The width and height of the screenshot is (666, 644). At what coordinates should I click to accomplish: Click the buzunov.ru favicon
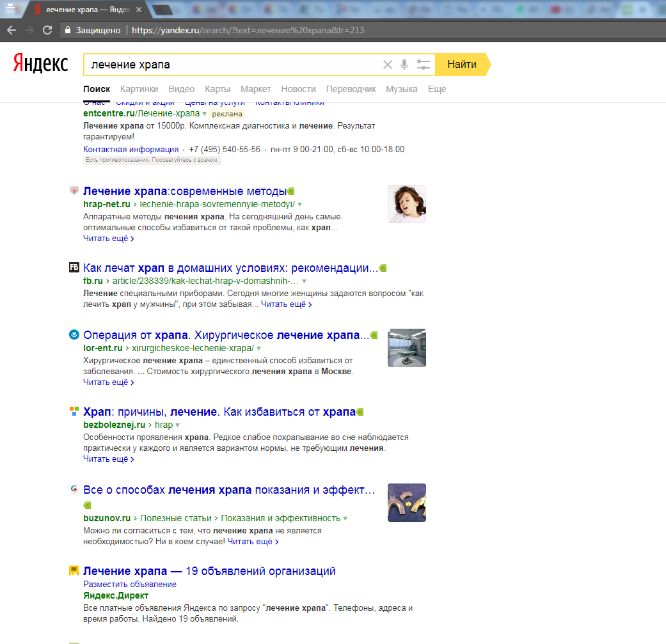coord(74,489)
